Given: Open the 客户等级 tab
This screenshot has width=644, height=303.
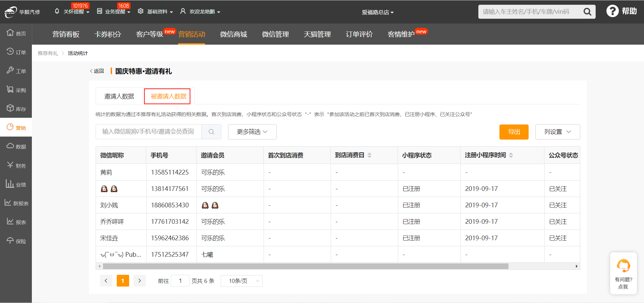Looking at the screenshot, I should [150, 34].
